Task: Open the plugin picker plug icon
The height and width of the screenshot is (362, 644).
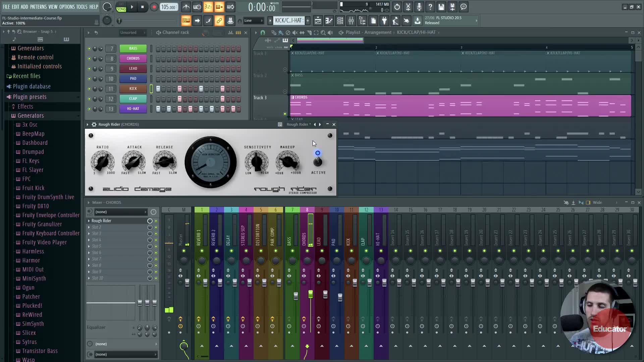Action: (x=384, y=21)
